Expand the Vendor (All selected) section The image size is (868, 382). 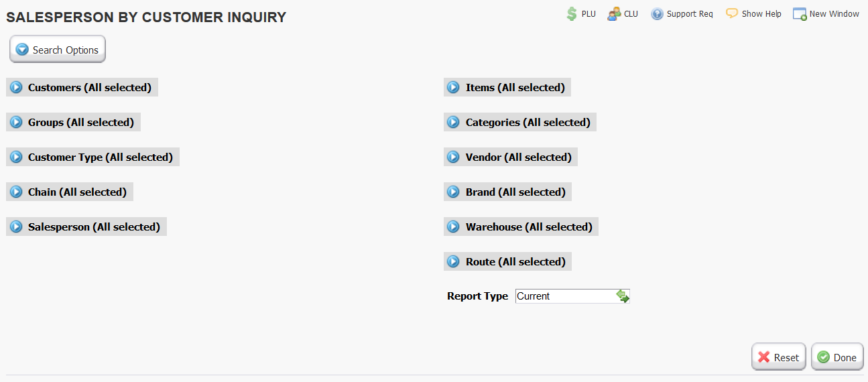coord(511,157)
